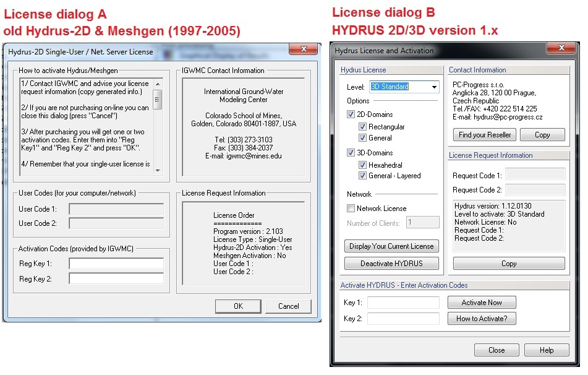Click the Help button in dialog B
Image resolution: width=588 pixels, height=375 pixels.
pyautogui.click(x=547, y=350)
